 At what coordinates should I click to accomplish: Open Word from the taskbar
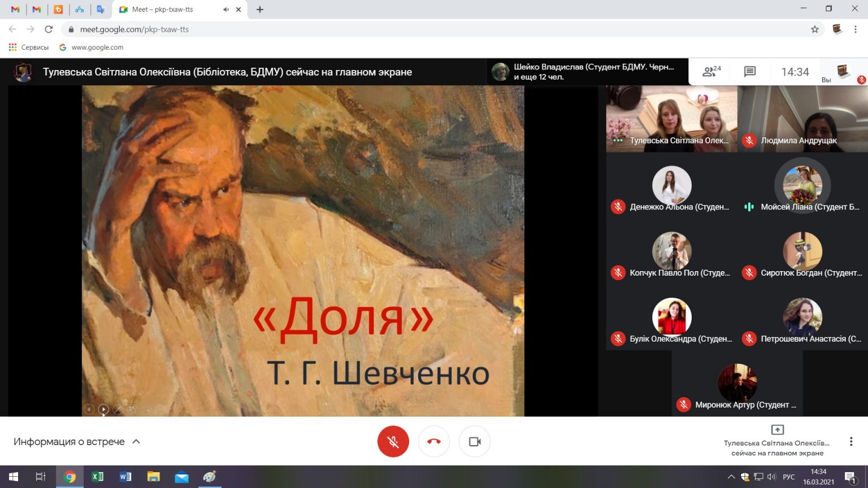[x=125, y=477]
